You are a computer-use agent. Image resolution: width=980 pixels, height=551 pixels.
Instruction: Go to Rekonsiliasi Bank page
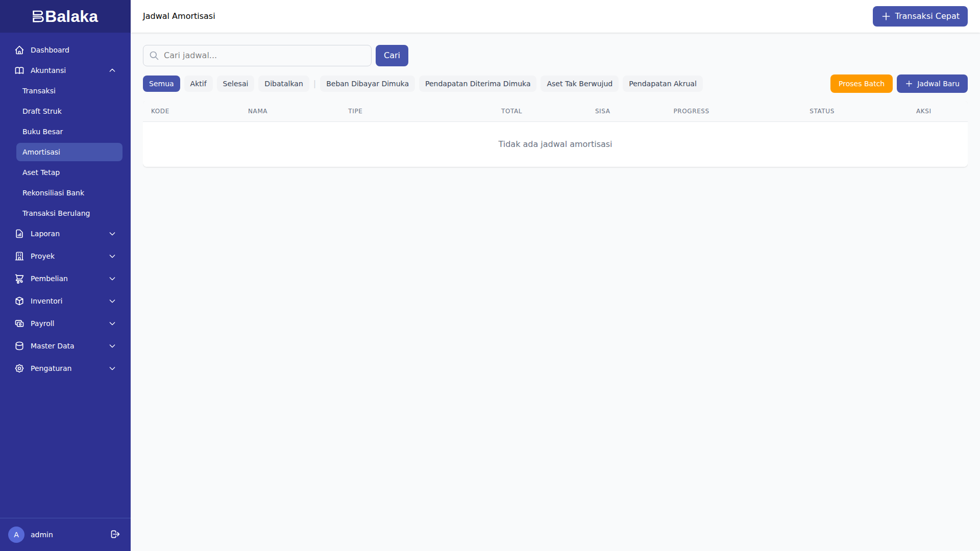(x=53, y=193)
